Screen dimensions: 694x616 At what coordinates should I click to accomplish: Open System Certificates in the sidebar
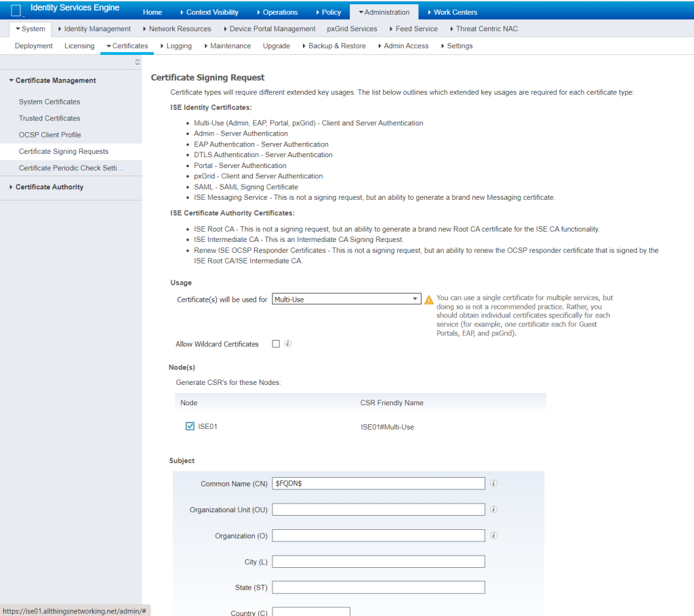coord(49,102)
